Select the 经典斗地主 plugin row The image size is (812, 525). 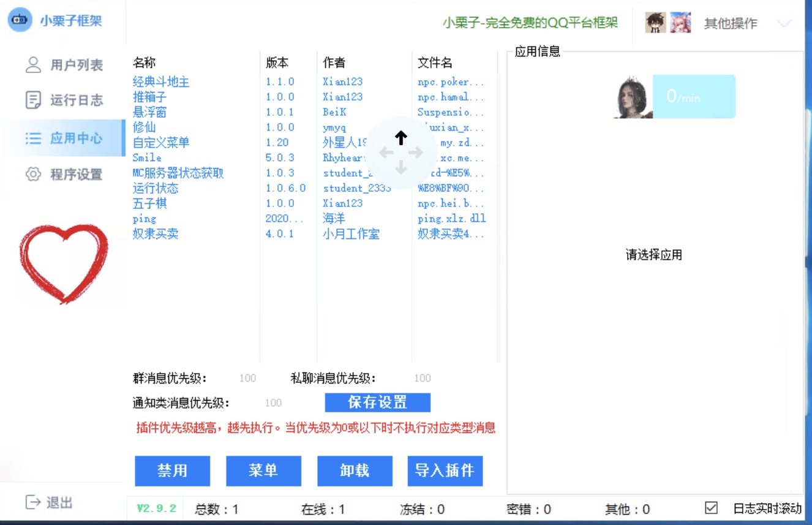161,81
